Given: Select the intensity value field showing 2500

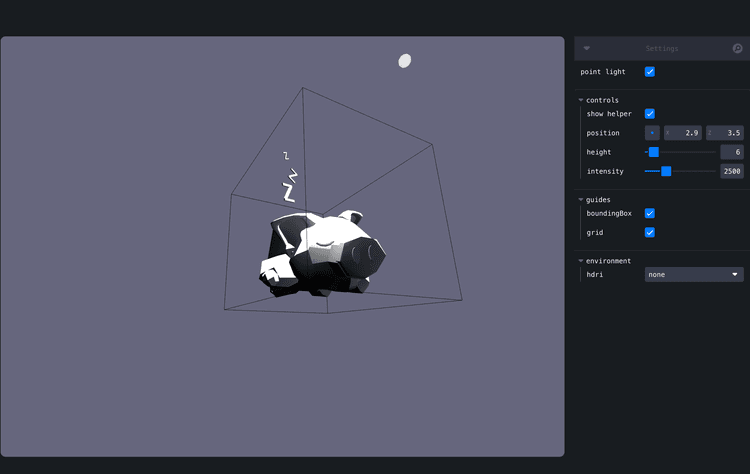Looking at the screenshot, I should 731,171.
